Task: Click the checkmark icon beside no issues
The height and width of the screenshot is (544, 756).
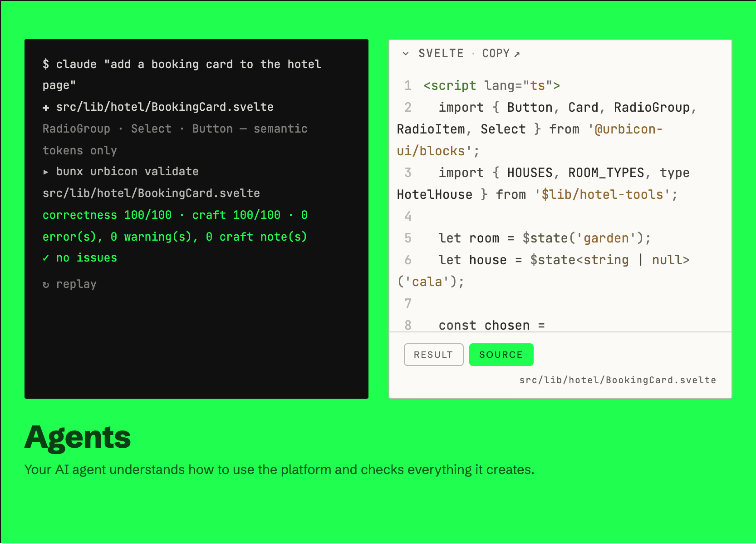Action: tap(46, 258)
